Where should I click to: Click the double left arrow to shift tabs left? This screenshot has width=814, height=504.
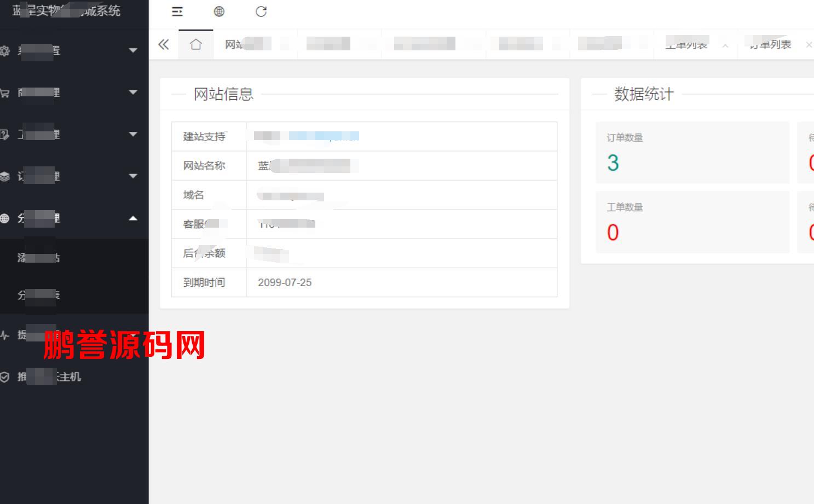click(x=164, y=44)
